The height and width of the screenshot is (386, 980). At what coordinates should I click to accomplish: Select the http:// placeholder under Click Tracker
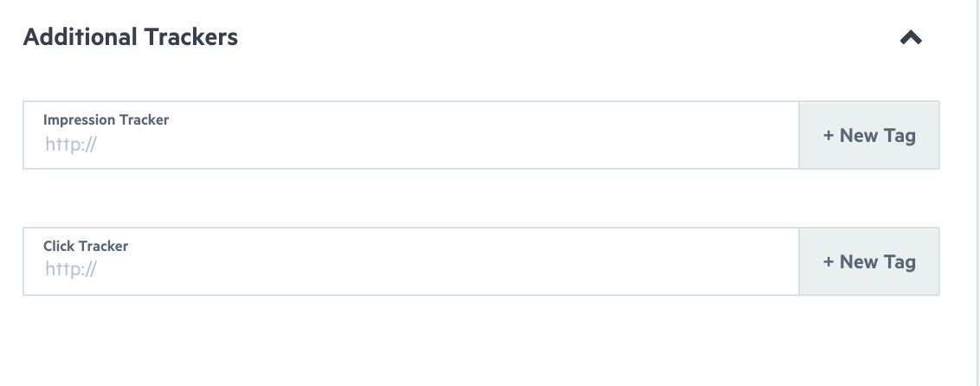(x=71, y=269)
